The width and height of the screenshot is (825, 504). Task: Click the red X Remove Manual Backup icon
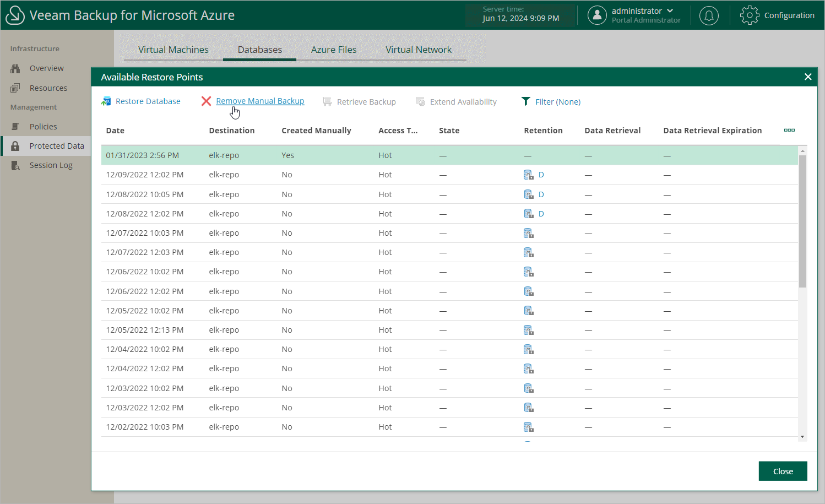(206, 101)
